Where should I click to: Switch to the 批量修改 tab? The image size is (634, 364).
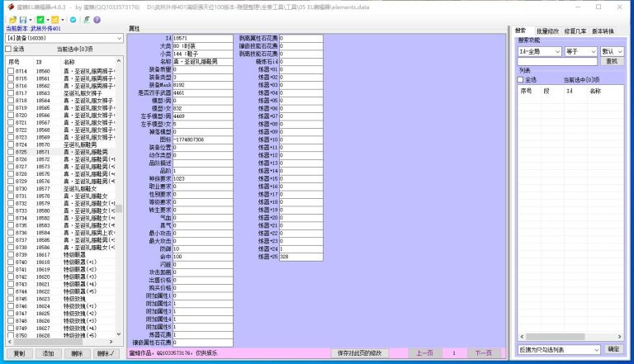(547, 31)
